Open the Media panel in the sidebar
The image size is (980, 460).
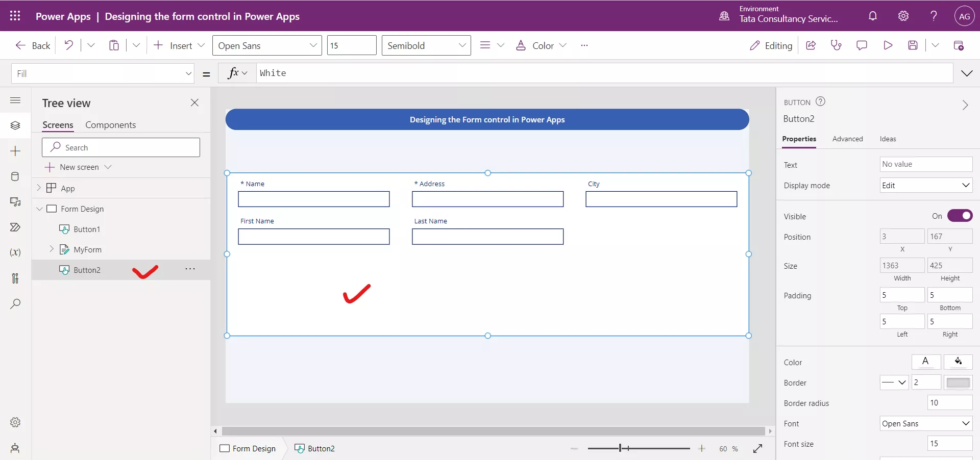tap(15, 202)
